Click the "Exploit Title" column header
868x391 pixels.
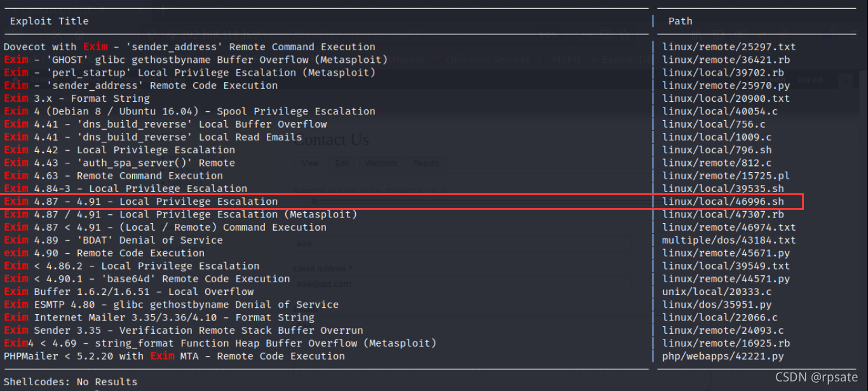tap(49, 21)
